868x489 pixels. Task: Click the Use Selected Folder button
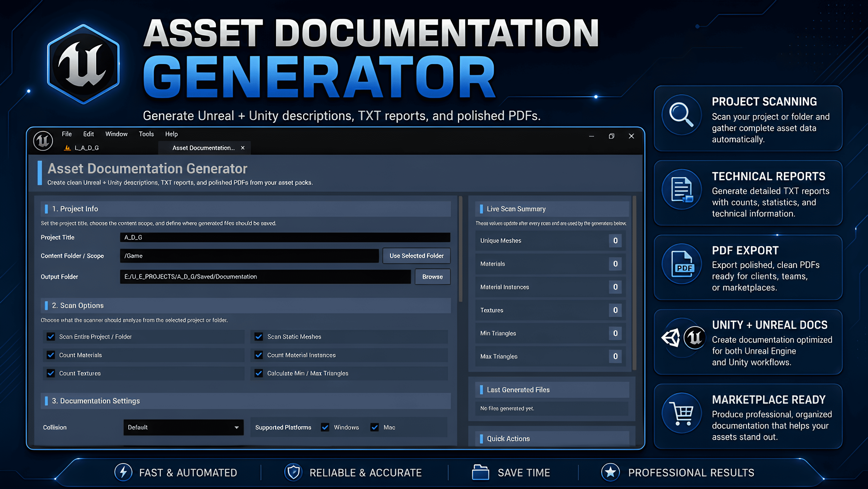pos(416,256)
